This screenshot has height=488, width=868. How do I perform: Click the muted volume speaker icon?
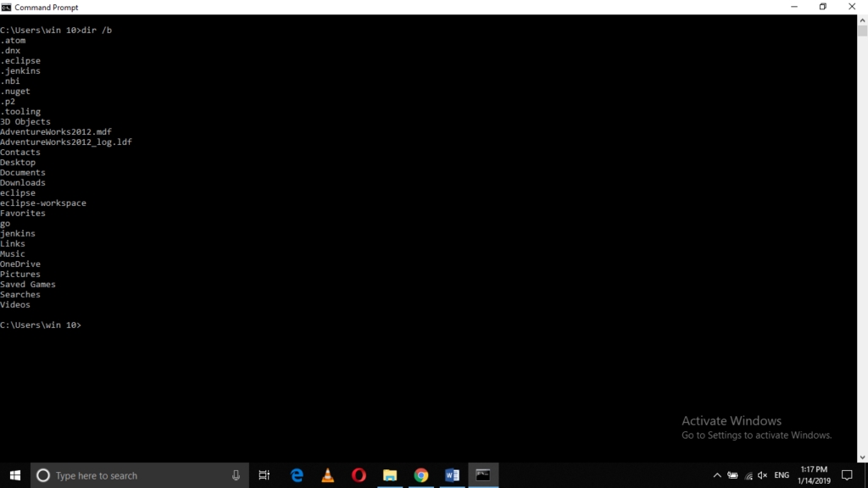pos(762,475)
